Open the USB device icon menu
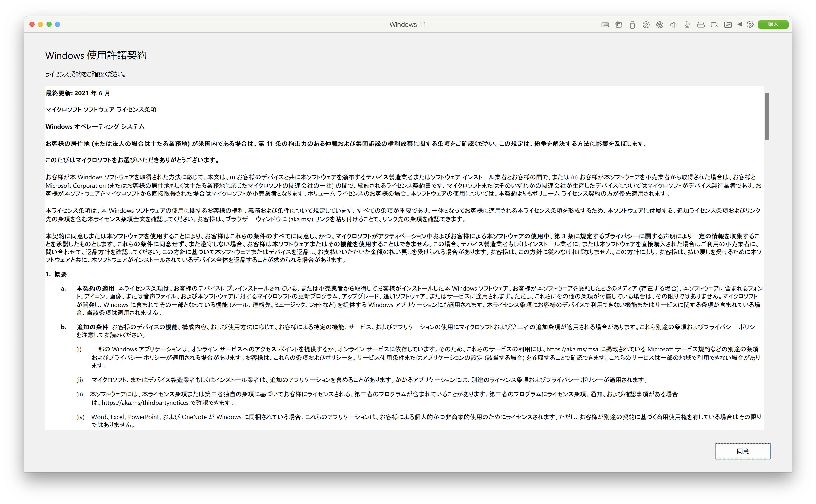 (632, 25)
